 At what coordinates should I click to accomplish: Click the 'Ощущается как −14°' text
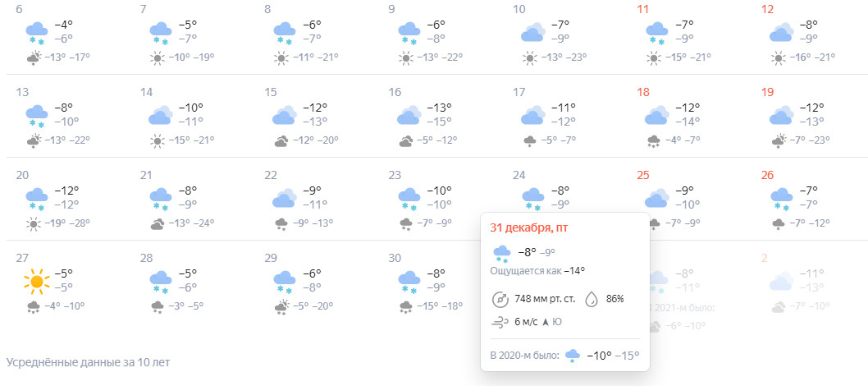click(x=537, y=271)
